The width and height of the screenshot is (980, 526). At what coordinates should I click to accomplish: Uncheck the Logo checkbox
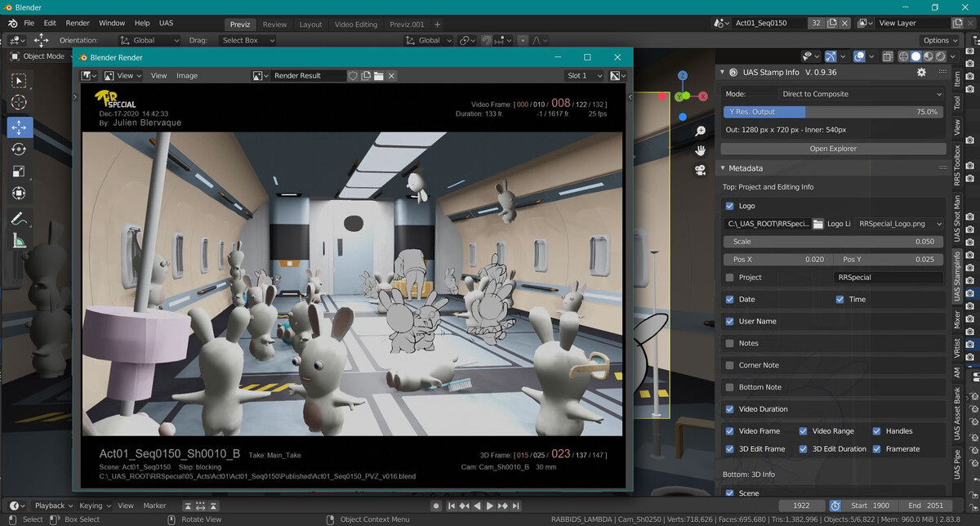point(729,207)
